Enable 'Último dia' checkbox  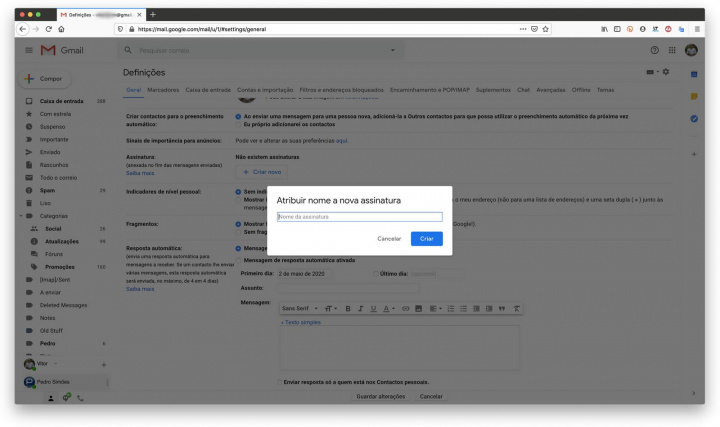coord(376,273)
